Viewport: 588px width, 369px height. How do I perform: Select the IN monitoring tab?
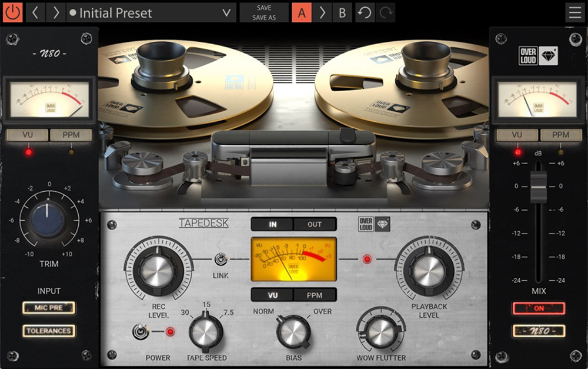(272, 224)
